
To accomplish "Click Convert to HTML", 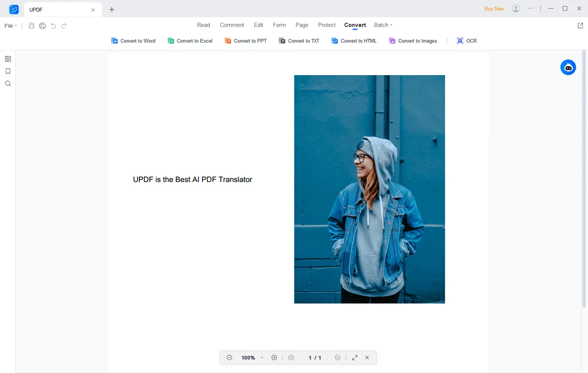I will (354, 41).
